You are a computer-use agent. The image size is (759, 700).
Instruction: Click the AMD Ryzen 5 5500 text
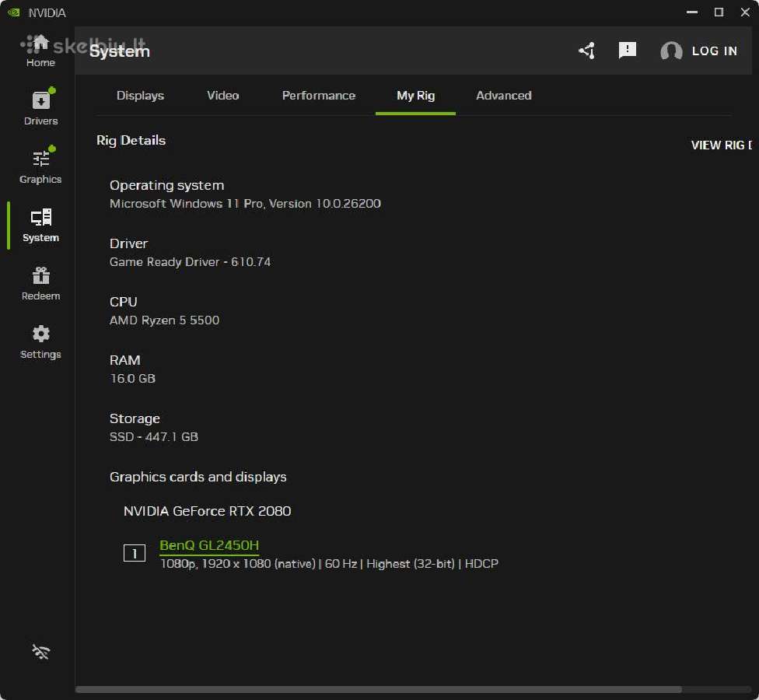point(165,320)
